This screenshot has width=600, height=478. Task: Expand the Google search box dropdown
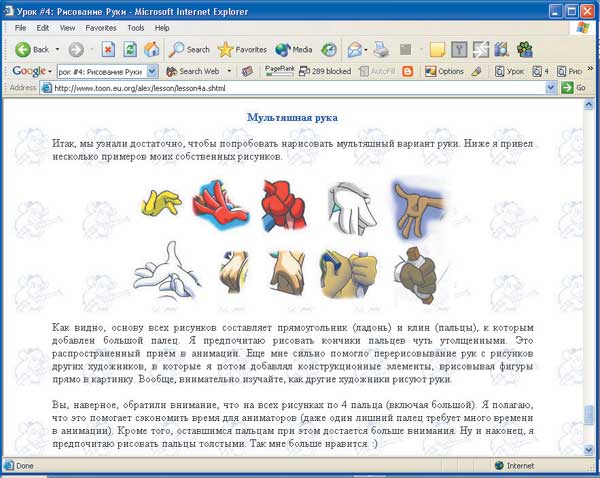point(152,72)
